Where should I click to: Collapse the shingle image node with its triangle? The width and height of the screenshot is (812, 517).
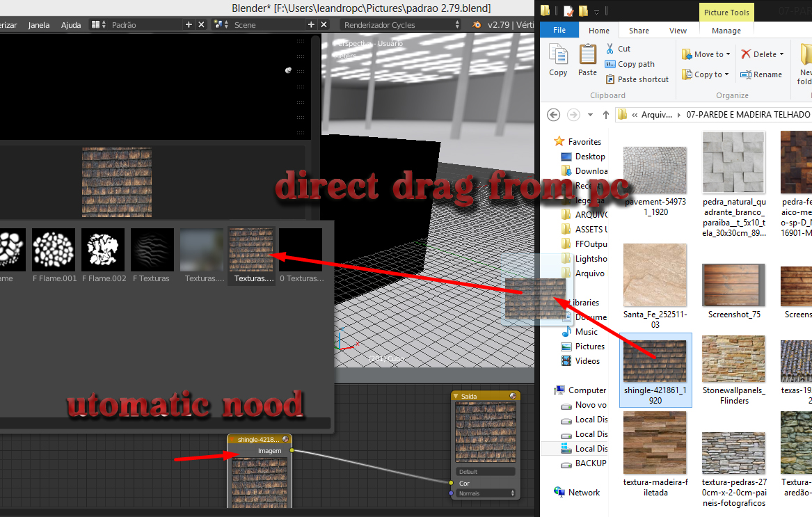pos(232,440)
